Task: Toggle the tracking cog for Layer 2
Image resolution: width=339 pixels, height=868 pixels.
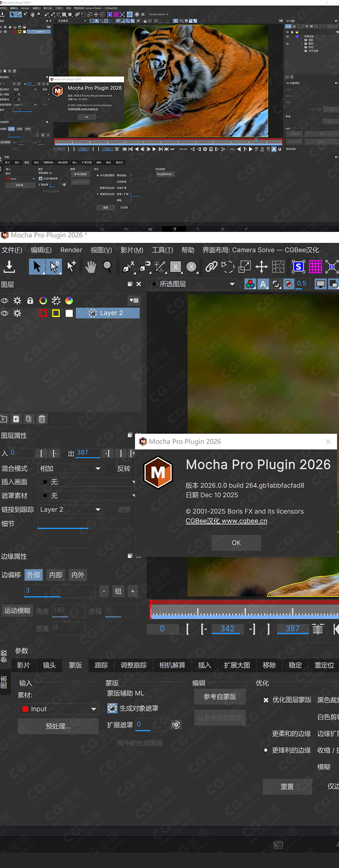Action: (17, 313)
